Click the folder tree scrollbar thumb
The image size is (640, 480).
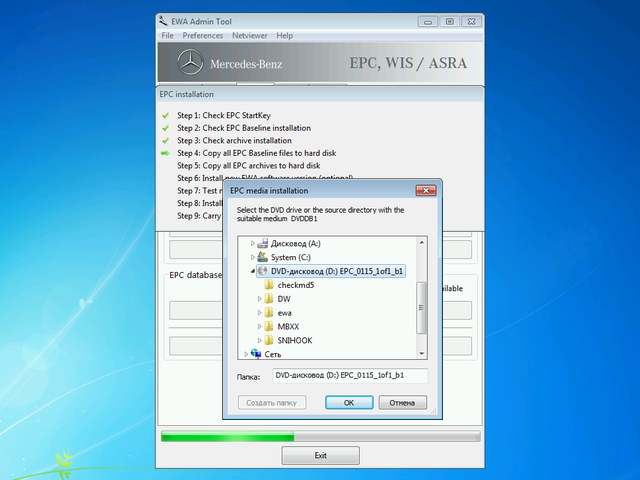coord(421,307)
